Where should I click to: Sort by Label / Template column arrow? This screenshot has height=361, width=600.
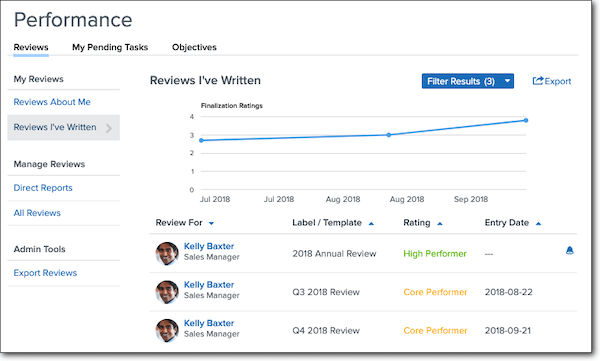coord(371,224)
